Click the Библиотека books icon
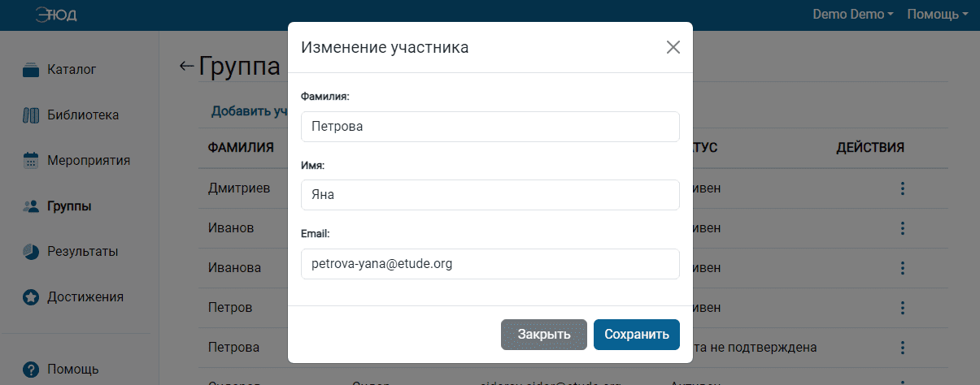The image size is (980, 385). pyautogui.click(x=31, y=115)
